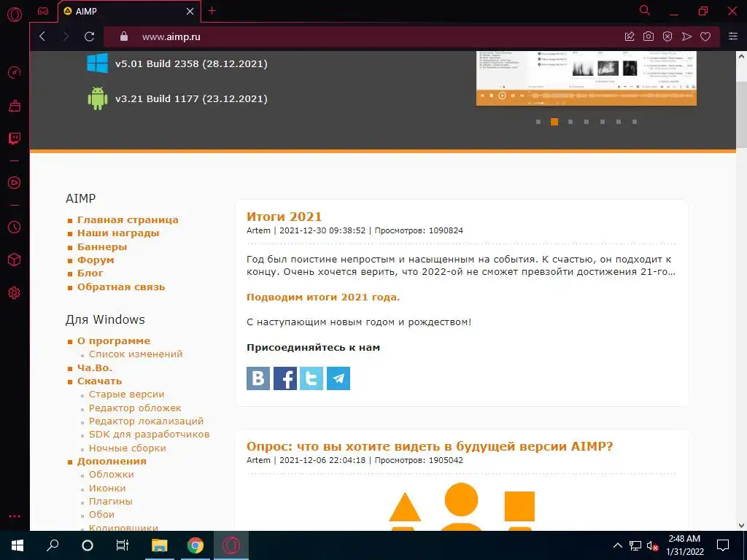Open the Player icon in sidebar
This screenshot has width=747, height=560.
tap(15, 183)
